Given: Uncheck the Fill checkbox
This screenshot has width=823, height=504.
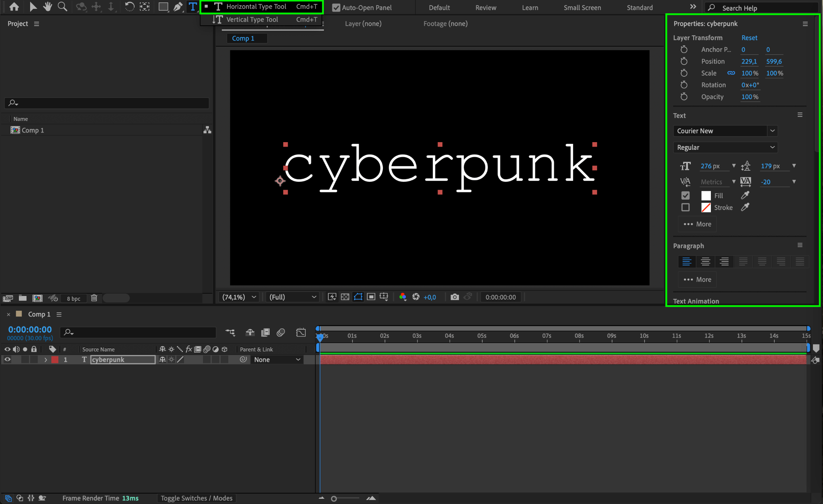Looking at the screenshot, I should pyautogui.click(x=686, y=196).
